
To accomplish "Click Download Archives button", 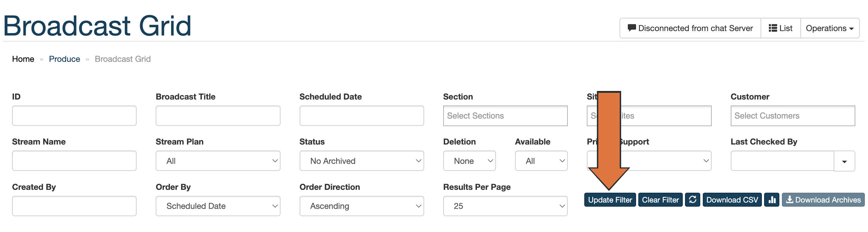I will click(x=823, y=200).
